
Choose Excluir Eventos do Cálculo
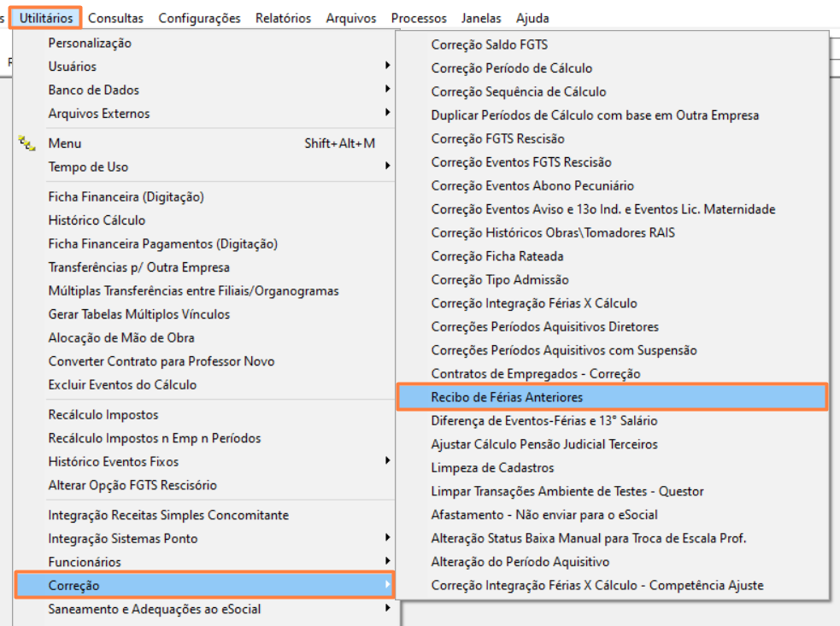[204, 385]
